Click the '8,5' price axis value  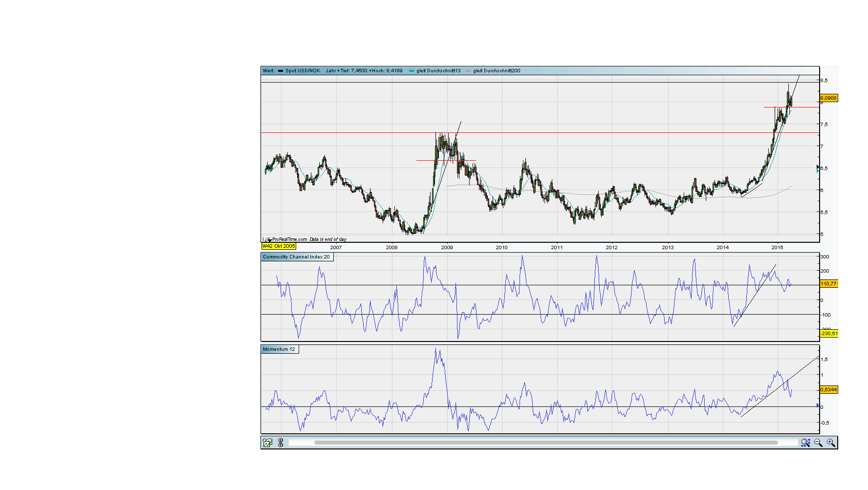pyautogui.click(x=824, y=81)
